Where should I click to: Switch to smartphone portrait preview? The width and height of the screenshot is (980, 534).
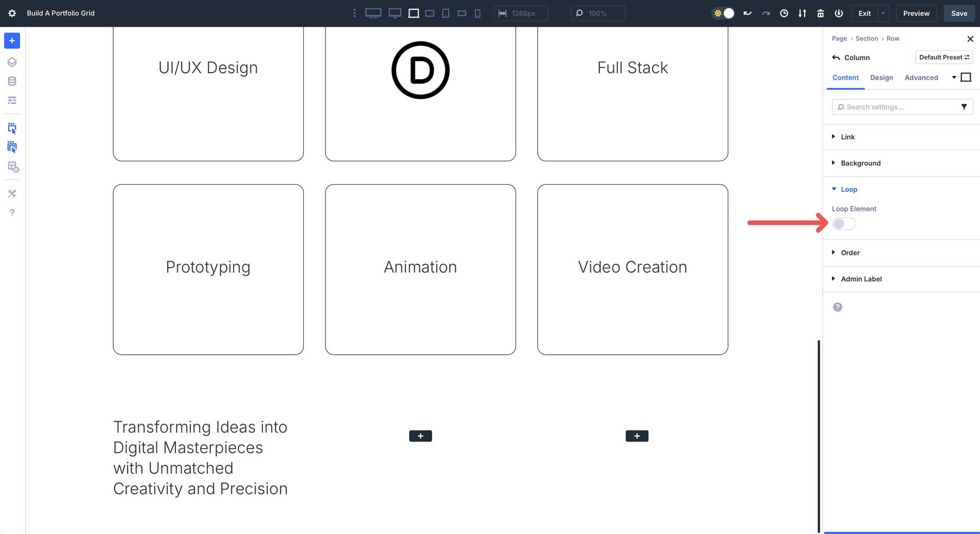click(477, 13)
